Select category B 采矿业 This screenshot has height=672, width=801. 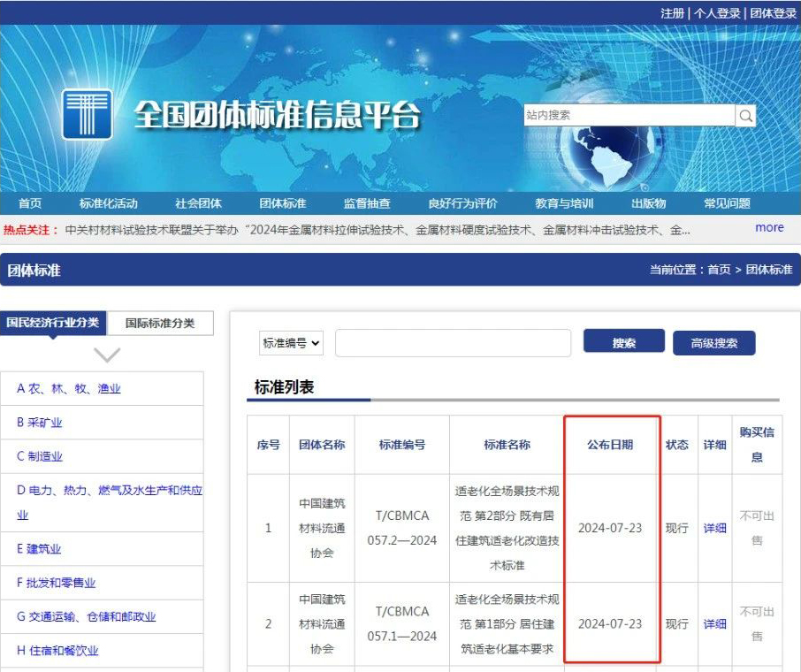tap(39, 423)
